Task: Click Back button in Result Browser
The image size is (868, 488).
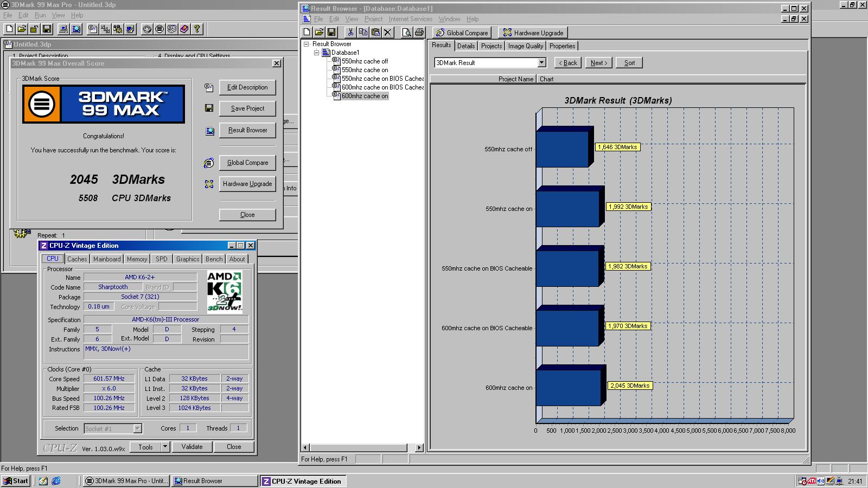Action: 568,63
